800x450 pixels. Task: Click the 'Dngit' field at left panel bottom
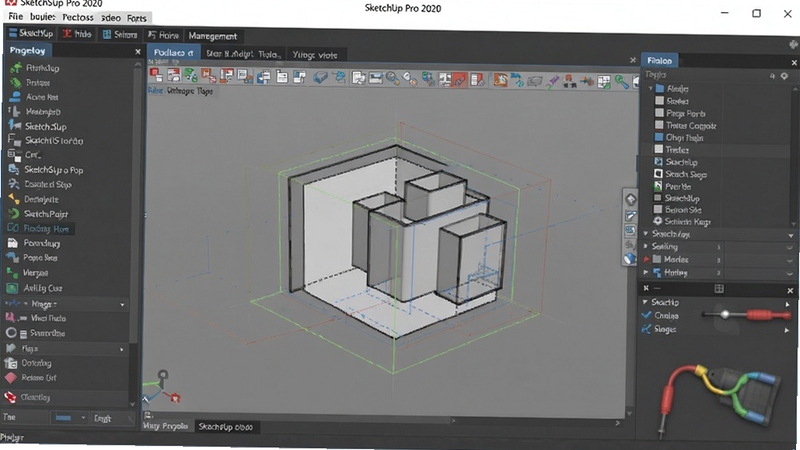tap(113, 418)
